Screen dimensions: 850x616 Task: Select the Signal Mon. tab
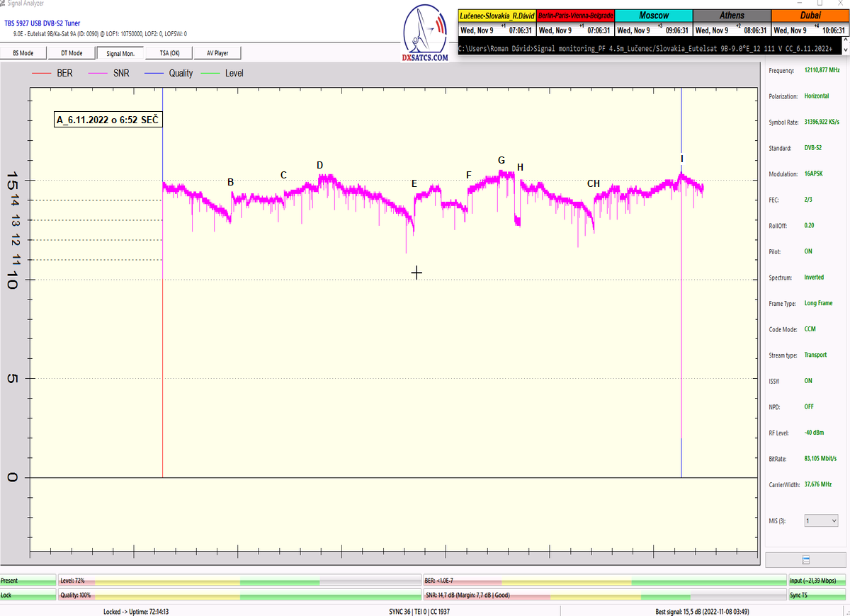click(120, 53)
